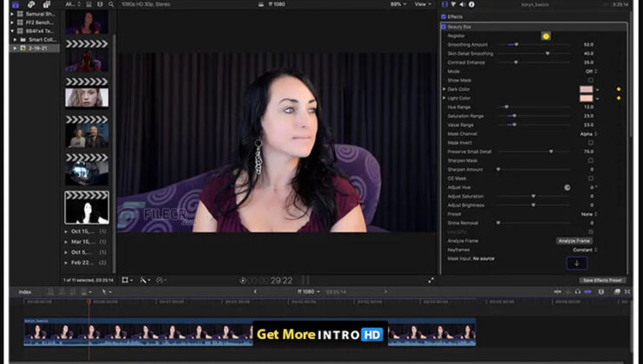The height and width of the screenshot is (364, 643).
Task: Click Save Effects Preset button
Action: 601,280
